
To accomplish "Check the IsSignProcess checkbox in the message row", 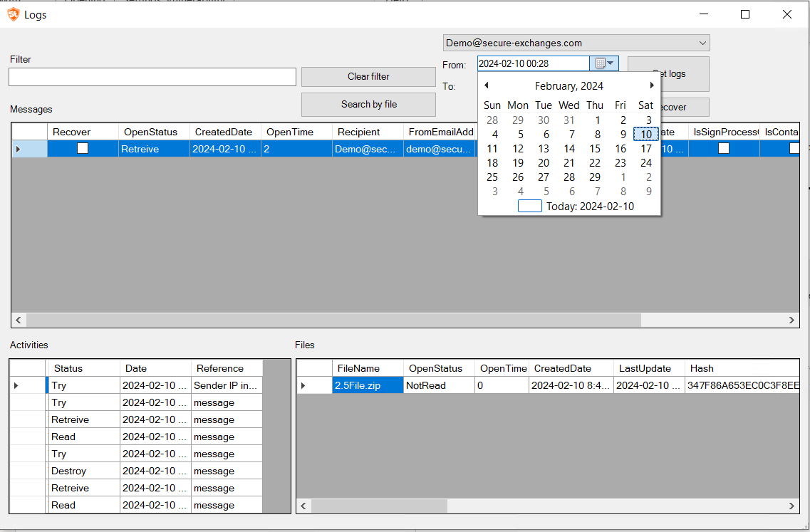I will pyautogui.click(x=723, y=148).
